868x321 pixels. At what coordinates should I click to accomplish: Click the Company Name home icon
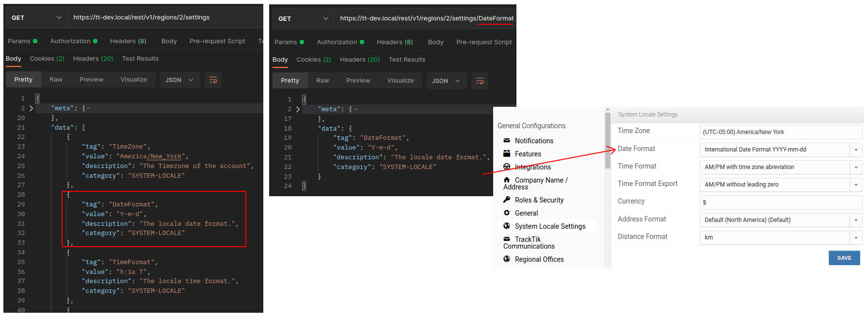click(x=507, y=180)
